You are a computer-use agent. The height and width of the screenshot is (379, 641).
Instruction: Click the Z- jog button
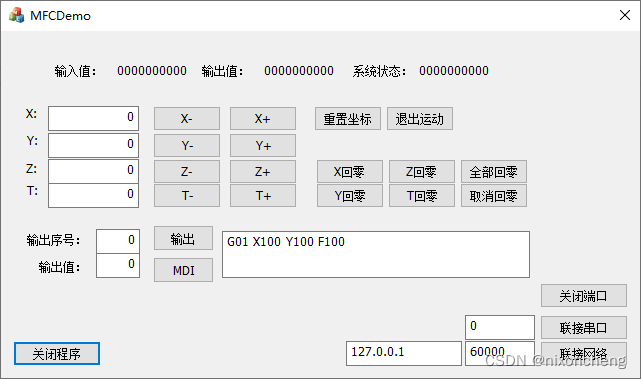(x=187, y=171)
